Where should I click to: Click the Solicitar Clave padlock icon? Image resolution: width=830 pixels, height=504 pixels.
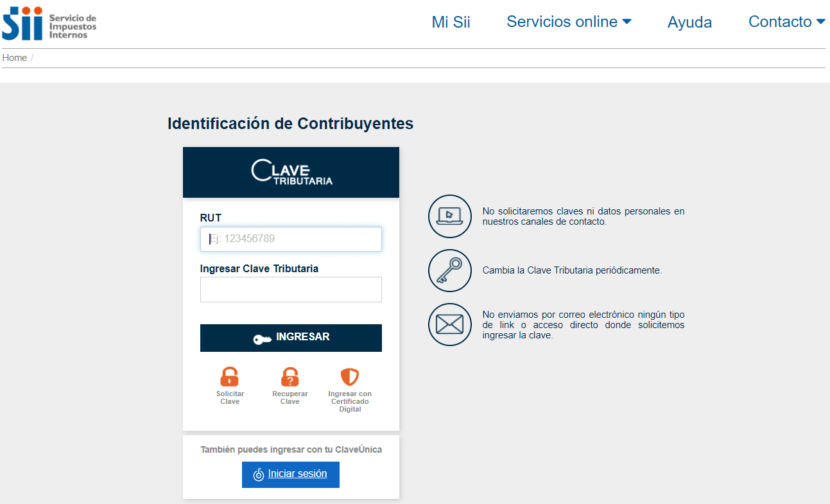tap(229, 376)
